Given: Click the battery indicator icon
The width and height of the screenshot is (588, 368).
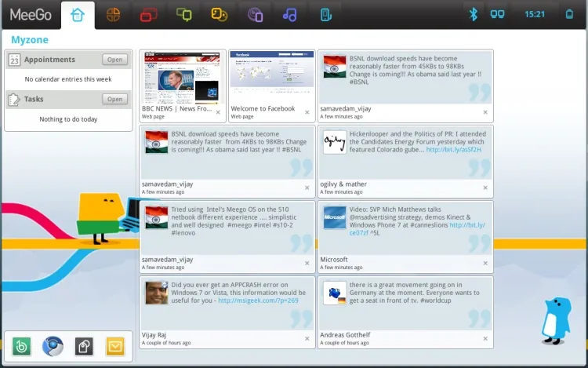Looking at the screenshot, I should 569,14.
